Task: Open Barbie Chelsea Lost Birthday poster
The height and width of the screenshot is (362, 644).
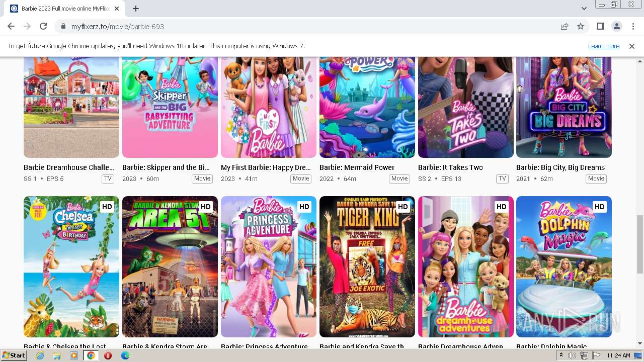Action: click(71, 266)
